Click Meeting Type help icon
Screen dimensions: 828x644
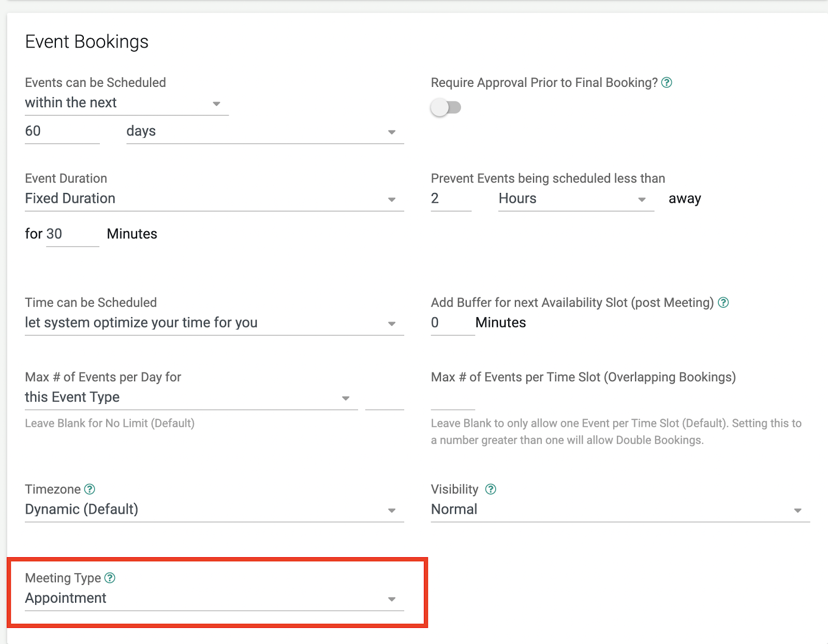(110, 578)
